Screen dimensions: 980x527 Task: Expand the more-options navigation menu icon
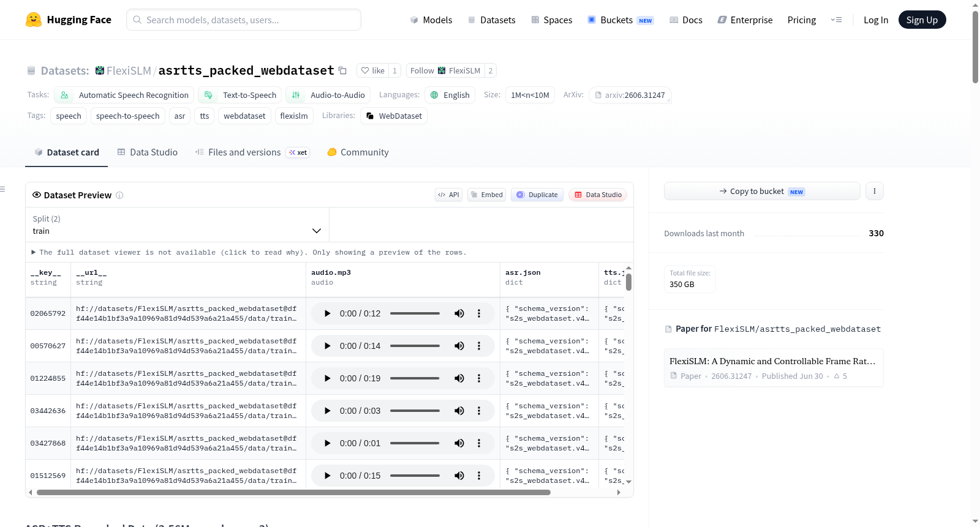(836, 20)
